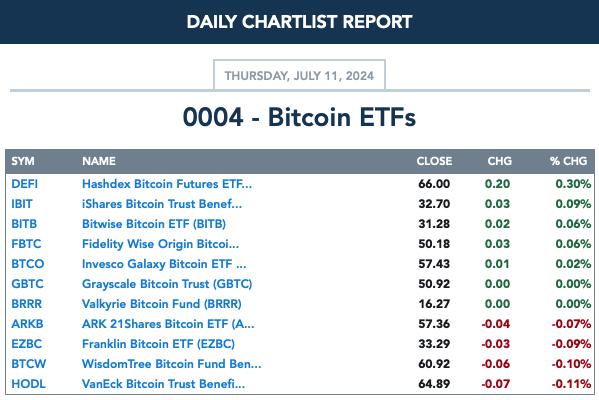Click Invesco Galaxy Bitcoin ETF link
599x400 pixels.
pyautogui.click(x=164, y=264)
